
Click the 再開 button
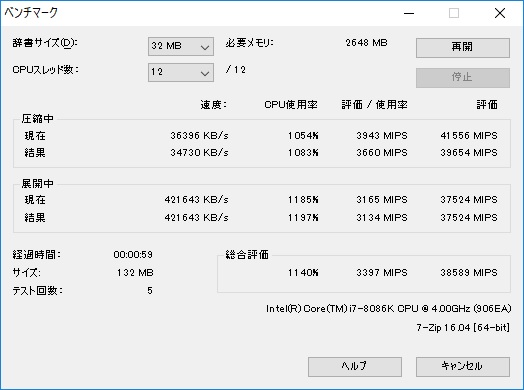(x=463, y=47)
